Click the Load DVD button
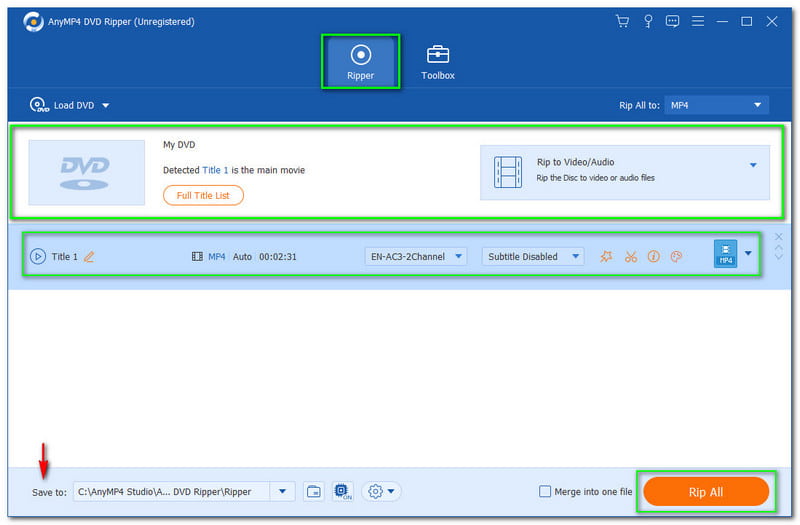 click(62, 105)
